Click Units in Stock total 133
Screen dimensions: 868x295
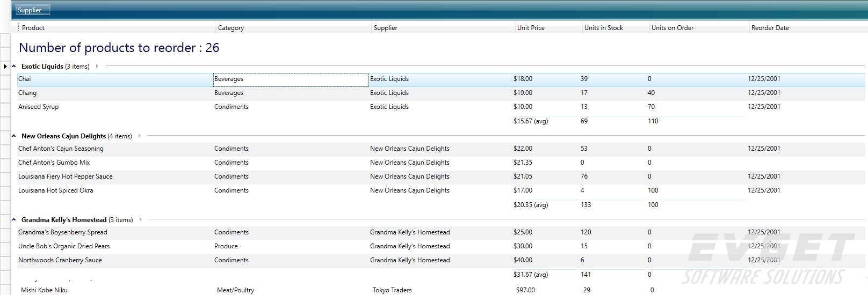(x=585, y=205)
